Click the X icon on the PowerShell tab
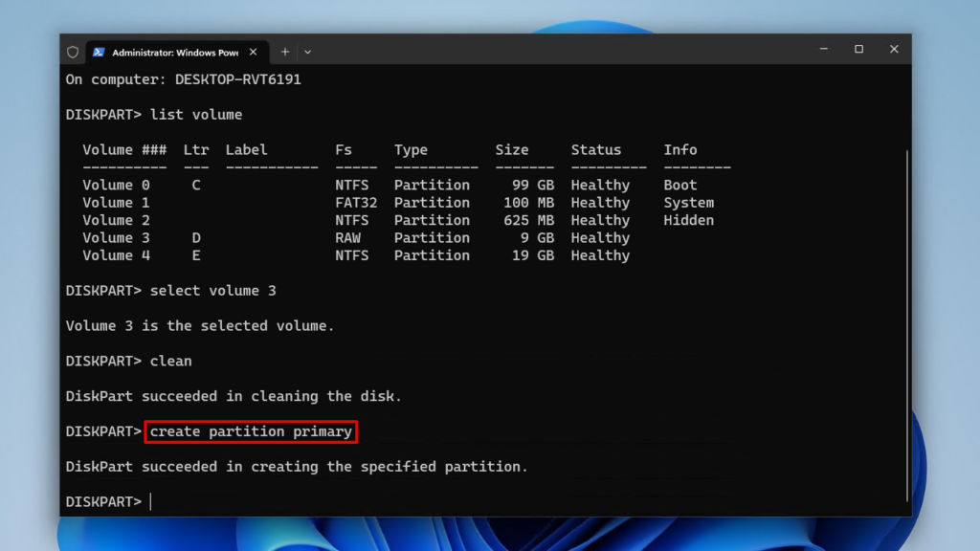980x551 pixels. (253, 52)
